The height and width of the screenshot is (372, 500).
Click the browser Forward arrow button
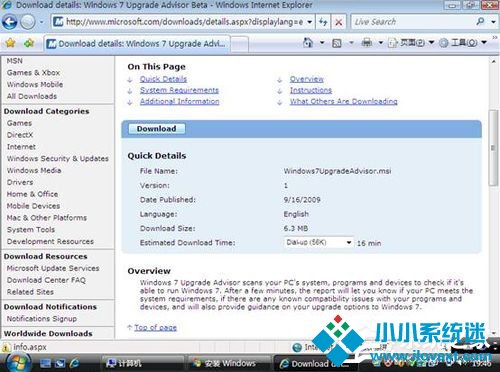[28, 22]
